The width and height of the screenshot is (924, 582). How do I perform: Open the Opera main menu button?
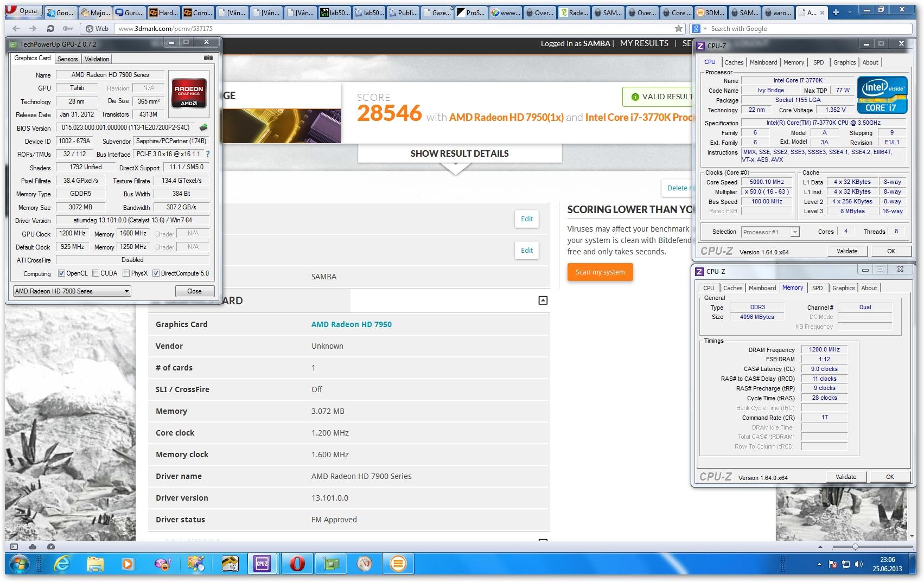tap(23, 11)
